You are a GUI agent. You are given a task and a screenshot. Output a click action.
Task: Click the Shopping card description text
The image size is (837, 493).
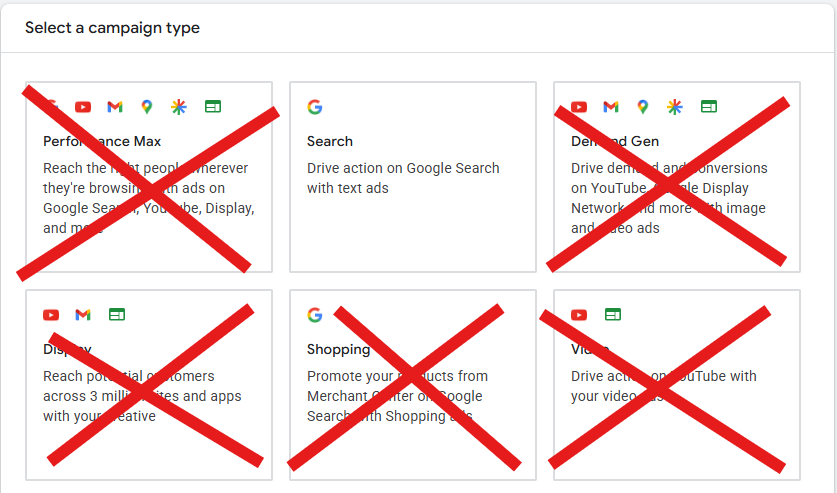tap(397, 396)
